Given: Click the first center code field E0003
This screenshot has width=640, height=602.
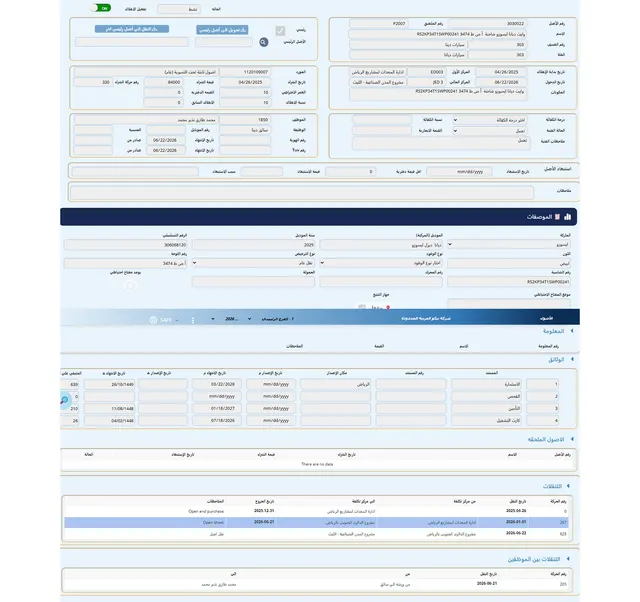Looking at the screenshot, I should coord(427,72).
